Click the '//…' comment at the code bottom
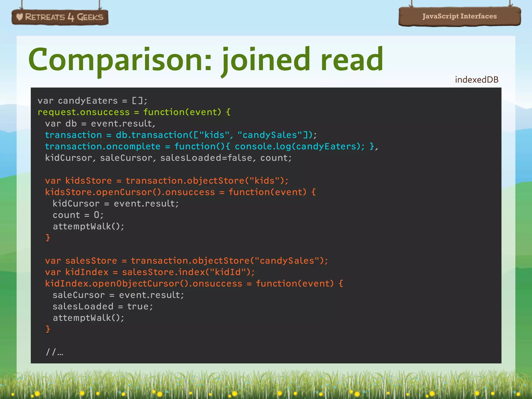532x399 pixels. click(54, 352)
